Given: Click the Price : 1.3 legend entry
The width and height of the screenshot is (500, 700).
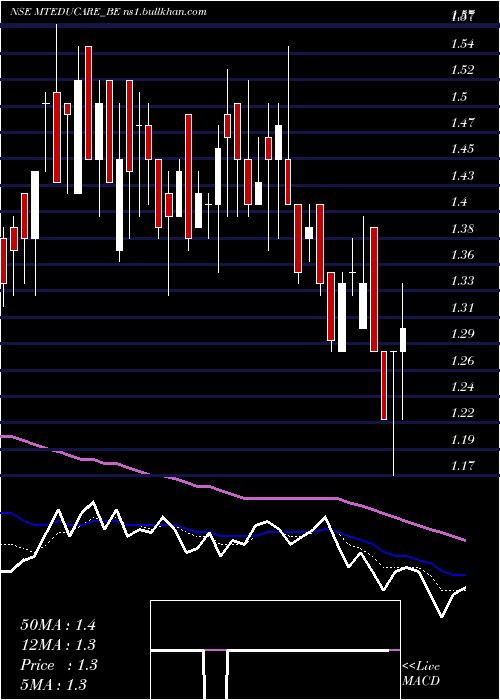Looking at the screenshot, I should tap(58, 665).
